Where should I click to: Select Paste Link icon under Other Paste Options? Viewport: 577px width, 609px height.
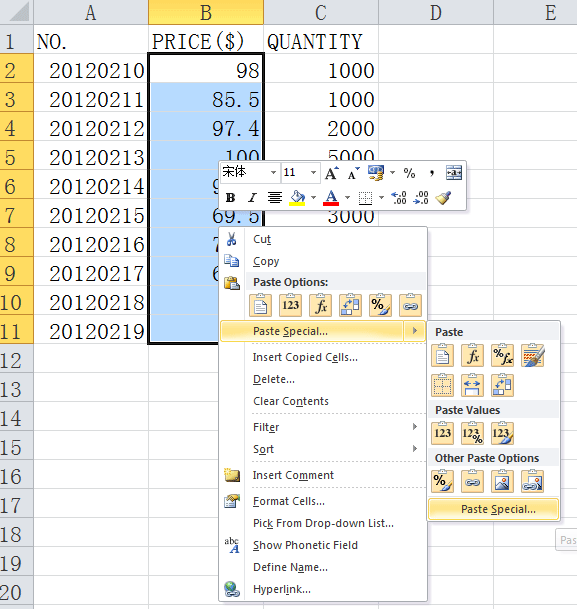(x=472, y=482)
